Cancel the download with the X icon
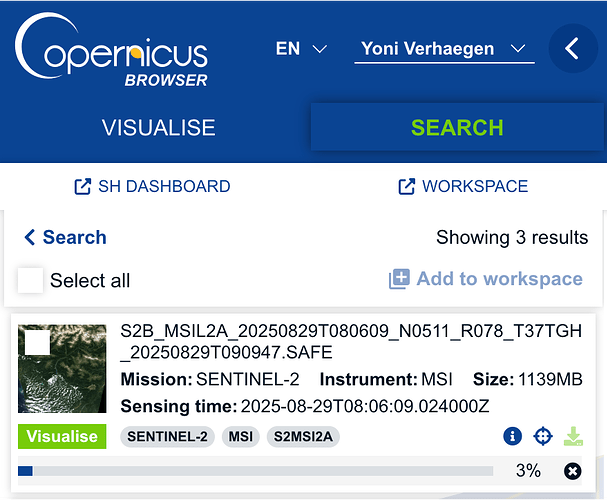Viewport: 607px width, 500px height. 572,471
